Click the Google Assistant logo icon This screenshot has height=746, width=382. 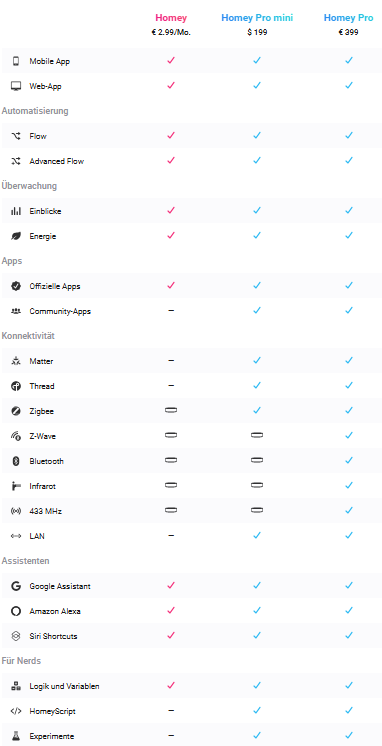(x=16, y=586)
